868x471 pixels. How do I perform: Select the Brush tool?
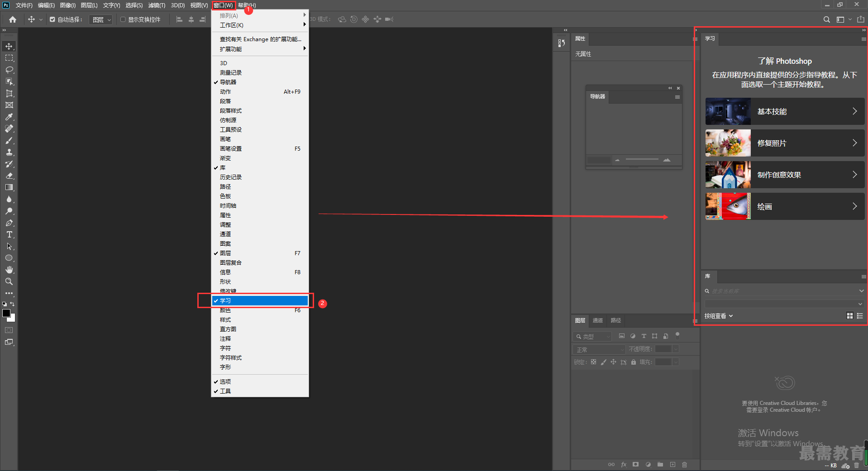(x=9, y=140)
